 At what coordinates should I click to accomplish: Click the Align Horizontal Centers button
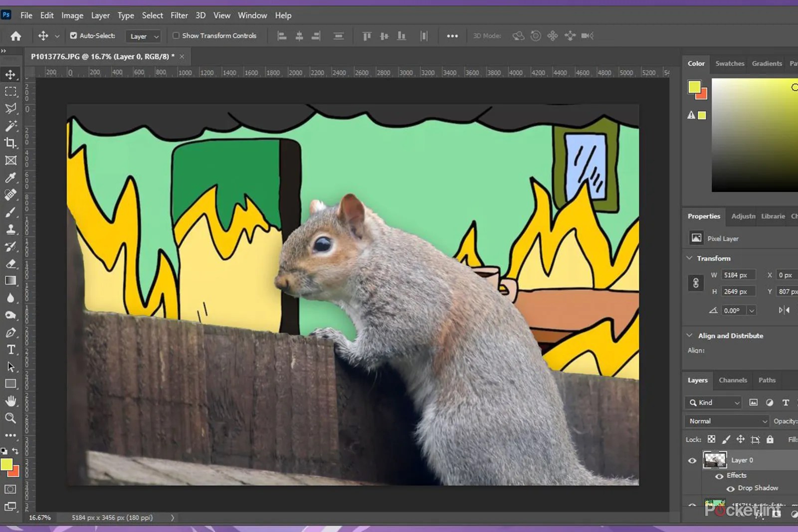(299, 35)
